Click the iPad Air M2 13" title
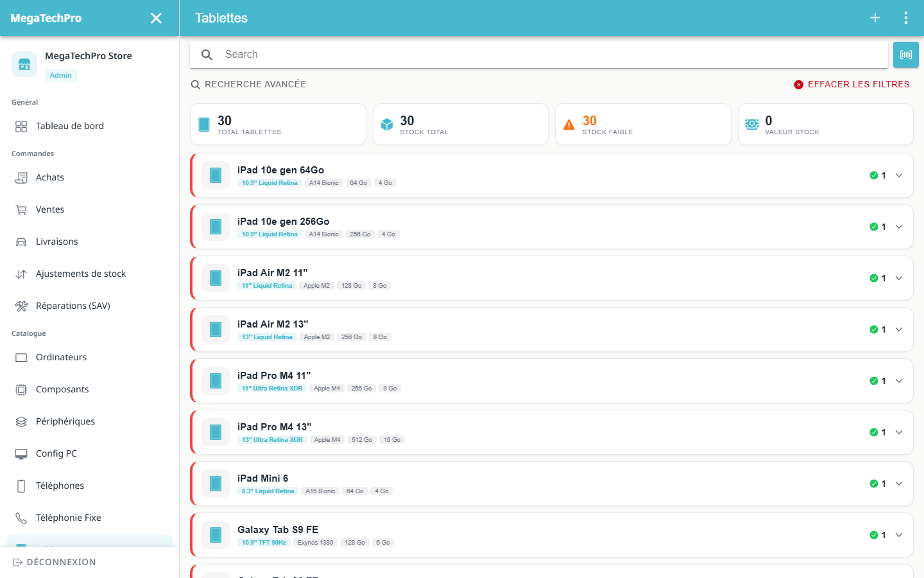Viewport: 924px width, 578px height. click(273, 324)
